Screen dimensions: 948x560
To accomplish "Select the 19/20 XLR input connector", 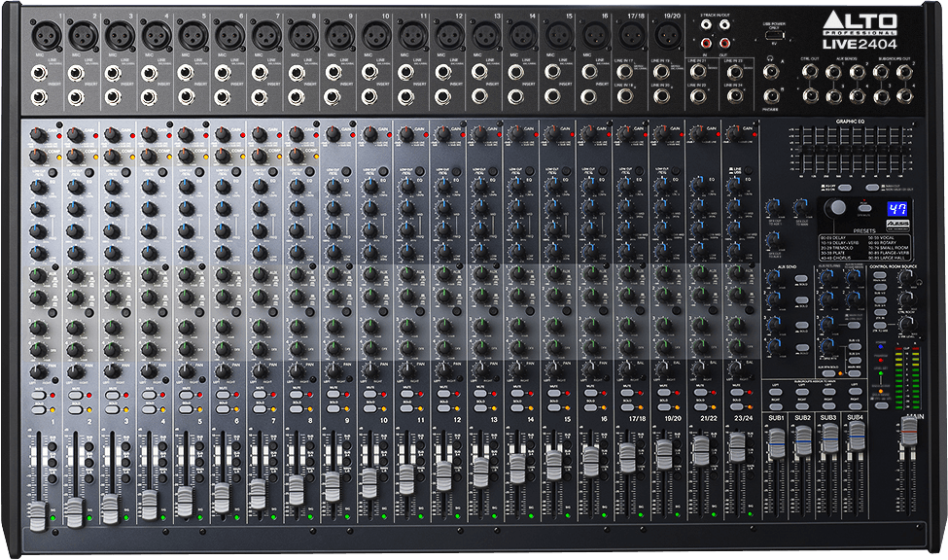I will [x=668, y=35].
